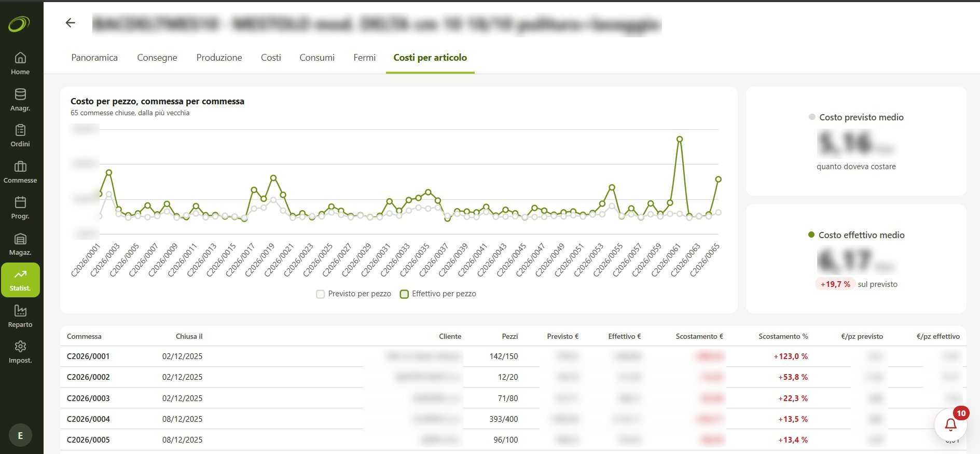
Task: Open Impost. settings gear
Action: click(20, 352)
